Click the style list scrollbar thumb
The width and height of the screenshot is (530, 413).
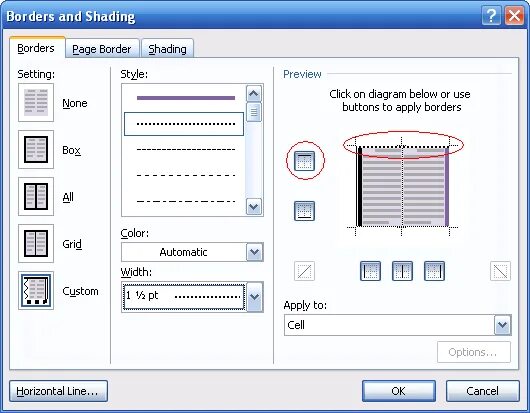pyautogui.click(x=254, y=112)
